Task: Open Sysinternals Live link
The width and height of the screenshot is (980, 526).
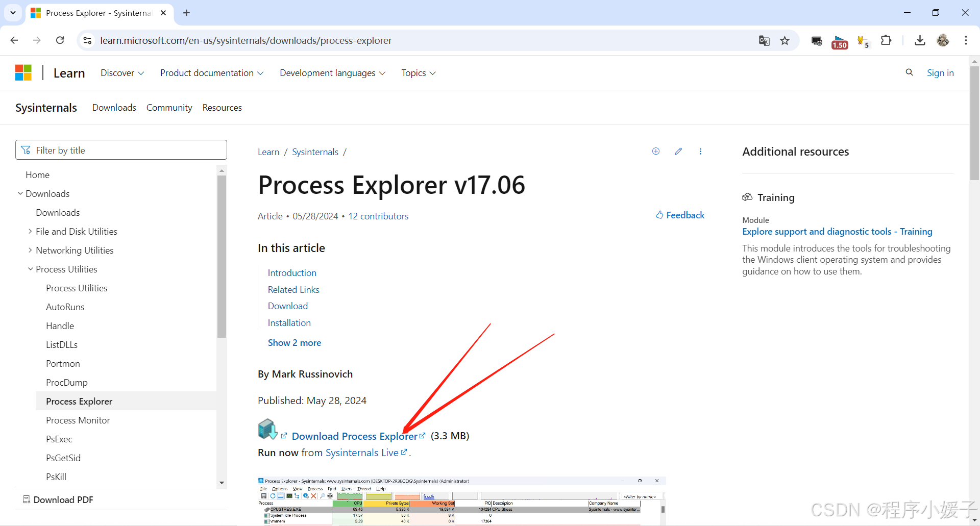Action: click(x=362, y=453)
